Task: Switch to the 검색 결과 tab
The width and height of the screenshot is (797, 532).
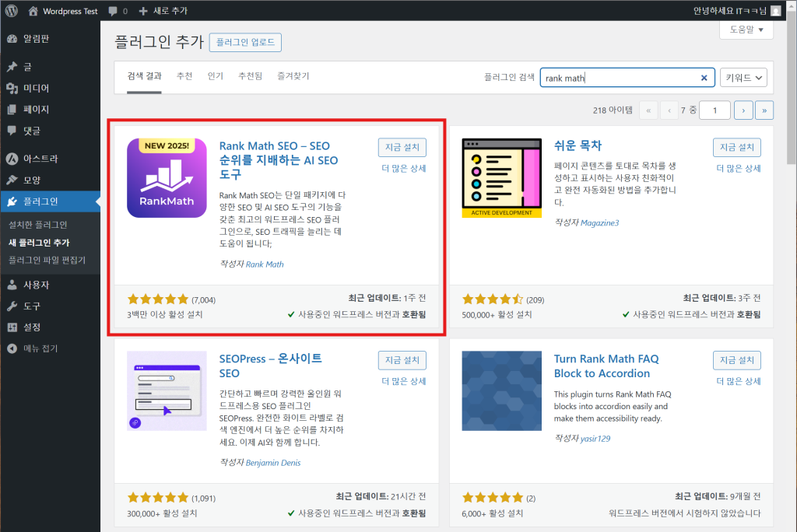Action: click(144, 76)
